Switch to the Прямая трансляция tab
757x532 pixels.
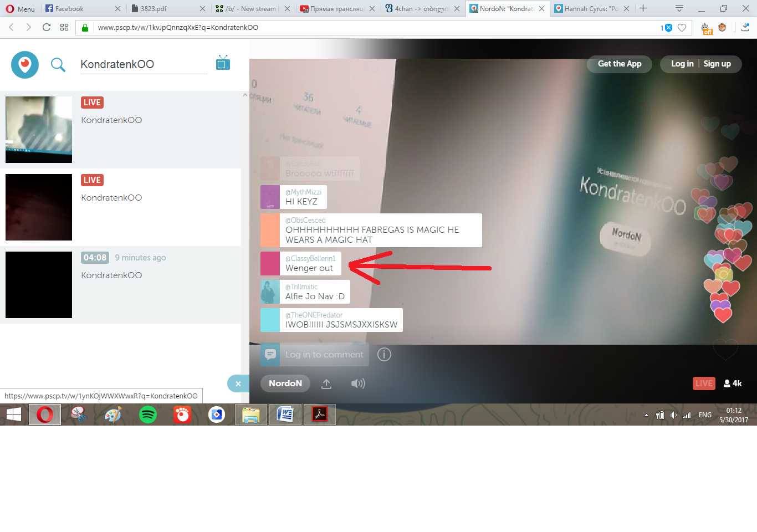tap(337, 9)
